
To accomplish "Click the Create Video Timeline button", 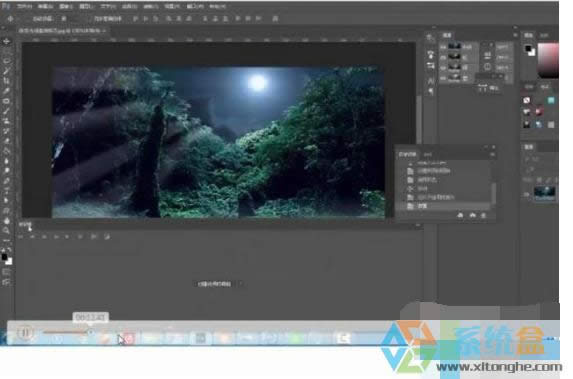I will [x=215, y=284].
